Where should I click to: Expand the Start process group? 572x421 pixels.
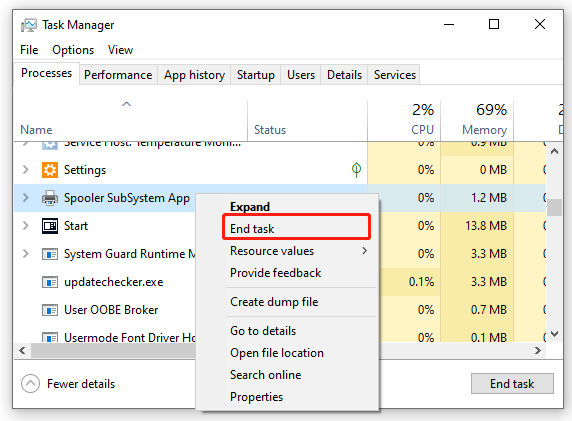(26, 226)
